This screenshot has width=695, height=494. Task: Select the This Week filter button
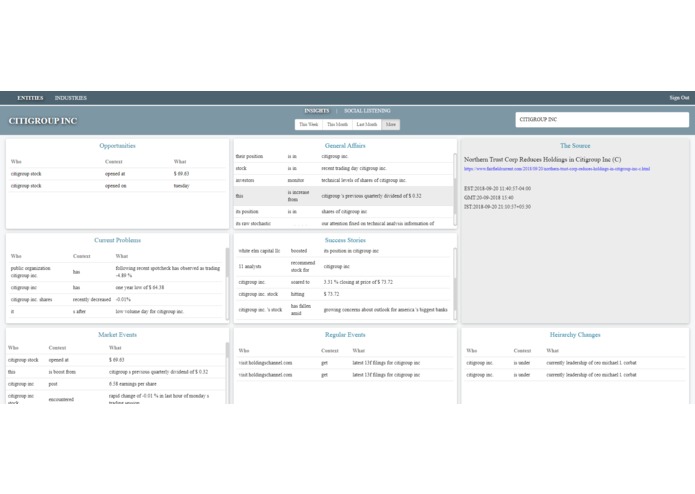click(308, 124)
